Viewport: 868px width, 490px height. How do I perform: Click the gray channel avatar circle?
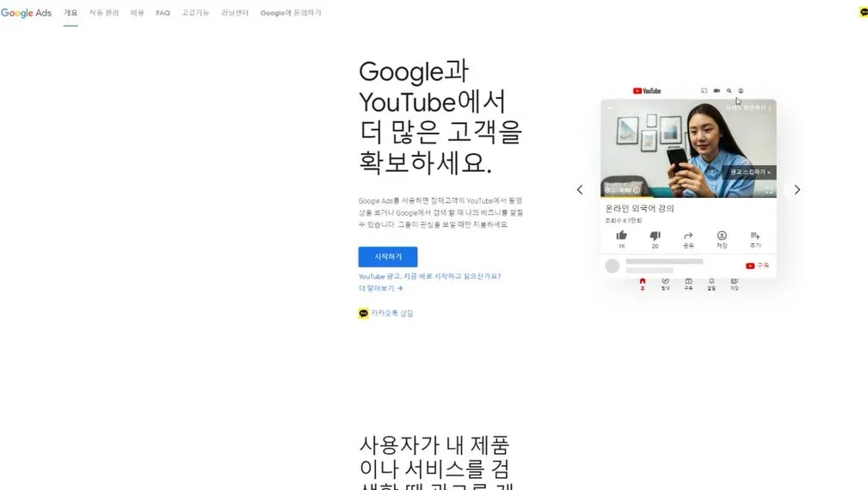tap(613, 266)
